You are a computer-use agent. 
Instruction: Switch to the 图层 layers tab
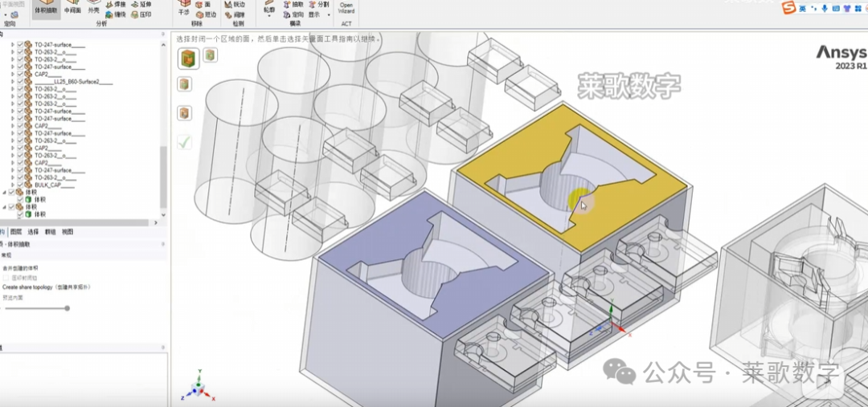click(16, 232)
